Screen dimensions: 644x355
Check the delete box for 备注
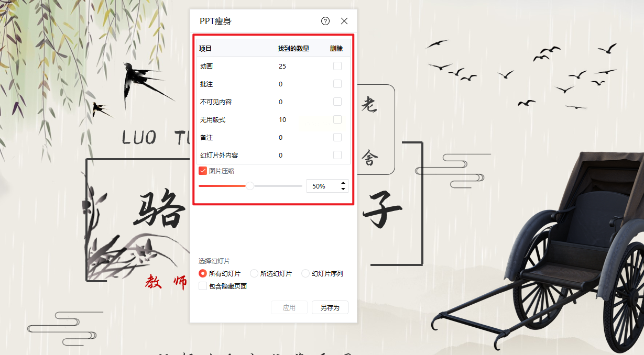pos(337,137)
